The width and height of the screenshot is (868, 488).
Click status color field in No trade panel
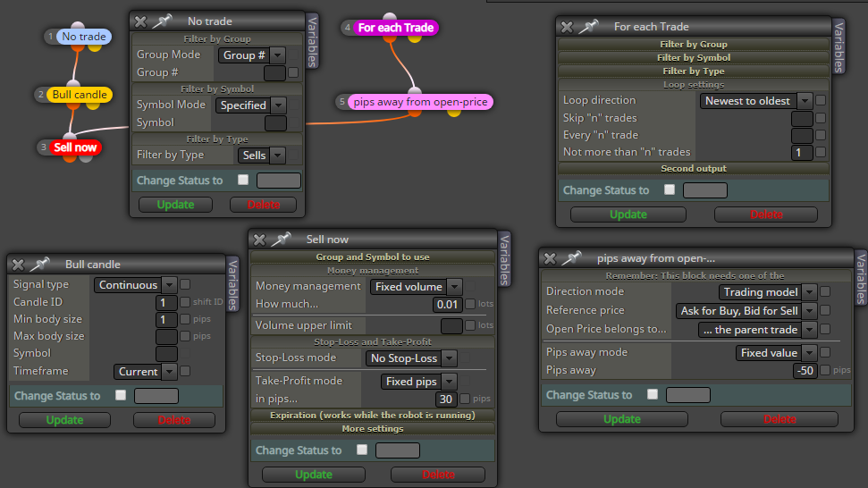point(279,181)
